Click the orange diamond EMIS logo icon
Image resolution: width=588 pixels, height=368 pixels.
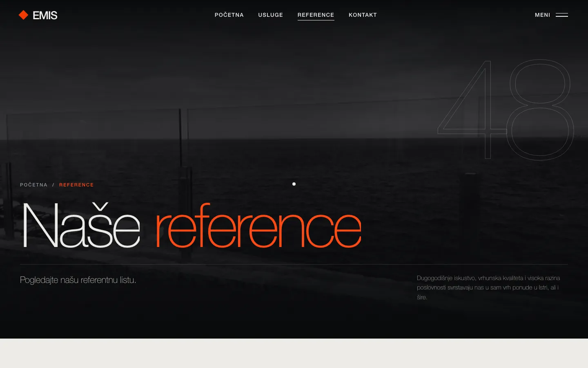point(23,15)
